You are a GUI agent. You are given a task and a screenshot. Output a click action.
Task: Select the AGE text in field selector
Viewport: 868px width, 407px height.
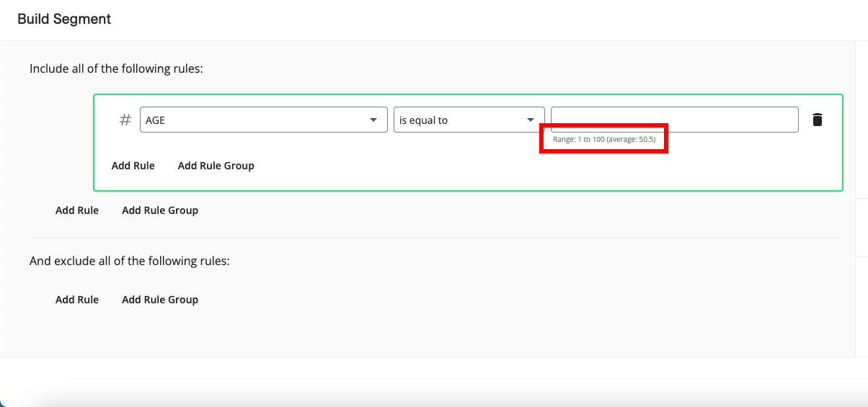(156, 120)
